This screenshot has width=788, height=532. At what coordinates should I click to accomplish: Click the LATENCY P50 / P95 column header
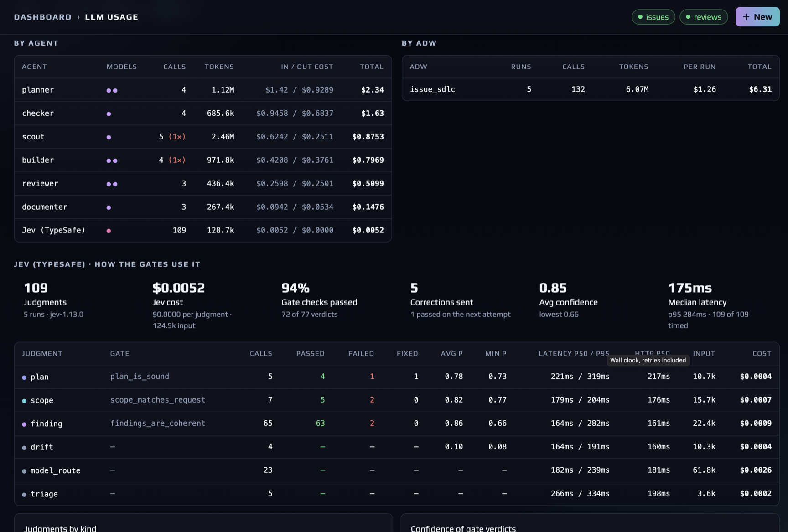574,353
